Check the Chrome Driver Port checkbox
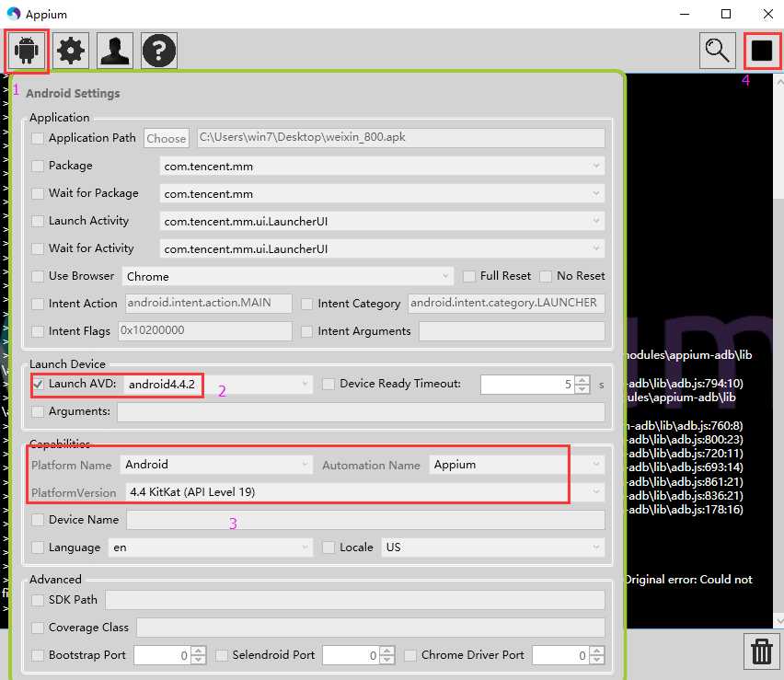Image resolution: width=784 pixels, height=680 pixels. 410,655
